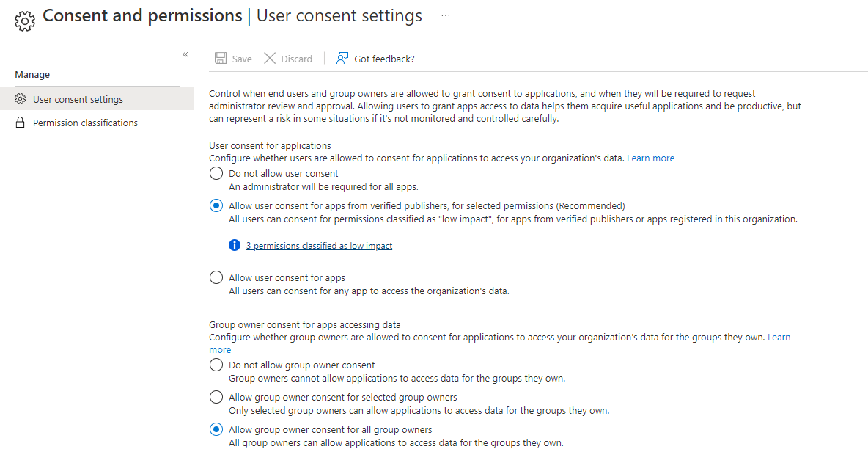Click the Save disk icon
Viewport: 868px width, 474px height.
pyautogui.click(x=221, y=58)
